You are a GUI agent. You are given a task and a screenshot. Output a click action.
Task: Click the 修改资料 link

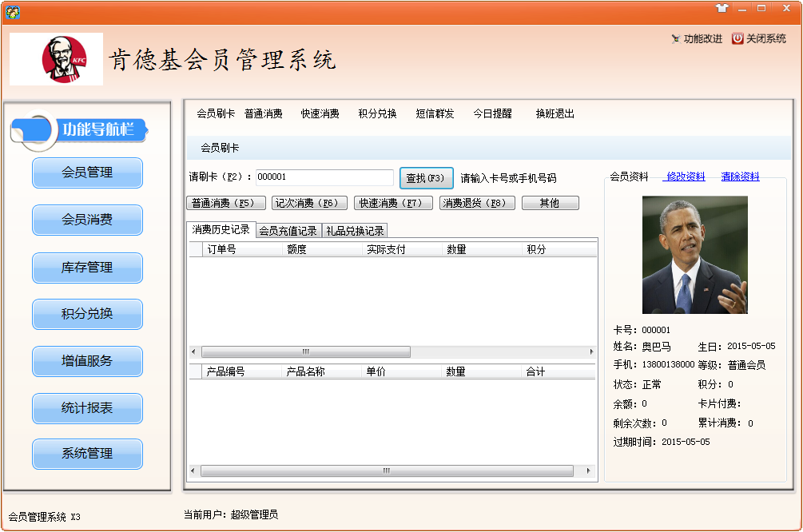pos(686,177)
